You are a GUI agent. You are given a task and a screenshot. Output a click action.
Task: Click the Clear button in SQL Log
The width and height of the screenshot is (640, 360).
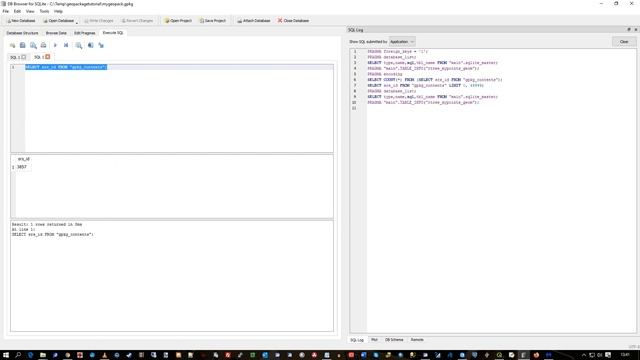[x=624, y=42]
